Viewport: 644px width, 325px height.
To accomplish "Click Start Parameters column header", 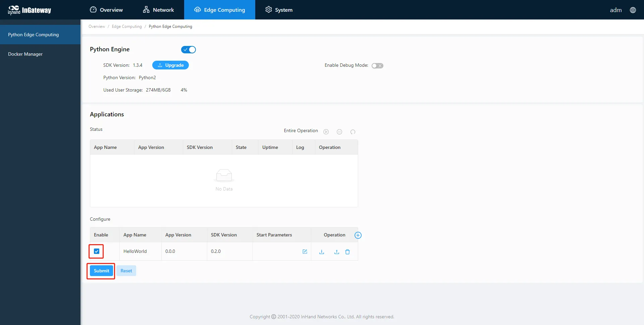I will [282, 235].
